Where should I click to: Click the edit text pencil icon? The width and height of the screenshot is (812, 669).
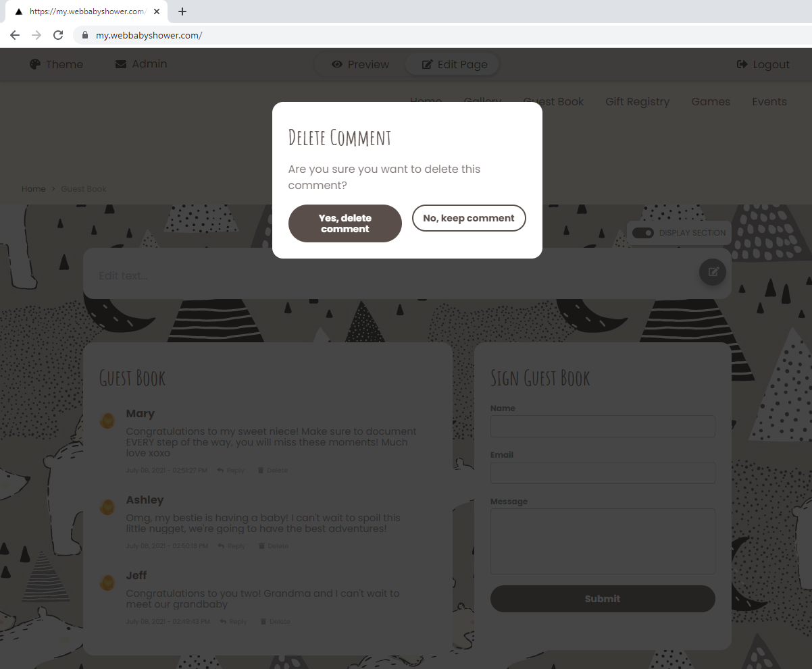[713, 272]
